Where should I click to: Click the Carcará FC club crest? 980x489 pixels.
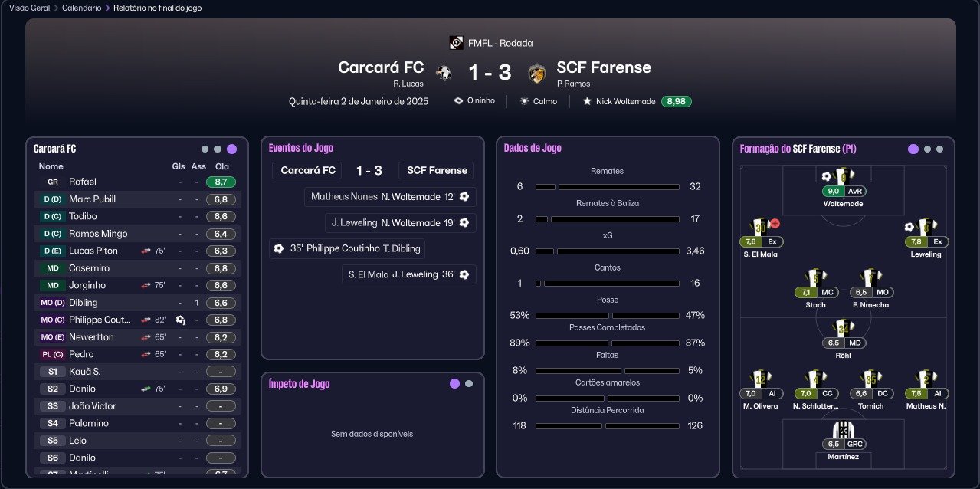pos(443,73)
